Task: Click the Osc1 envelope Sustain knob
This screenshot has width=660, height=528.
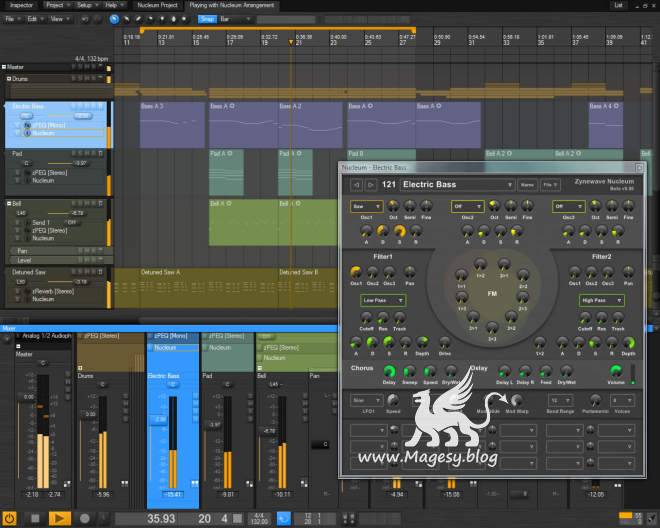Action: click(399, 231)
